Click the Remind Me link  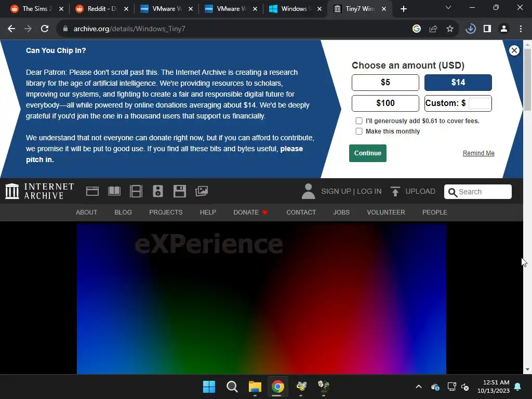[478, 153]
